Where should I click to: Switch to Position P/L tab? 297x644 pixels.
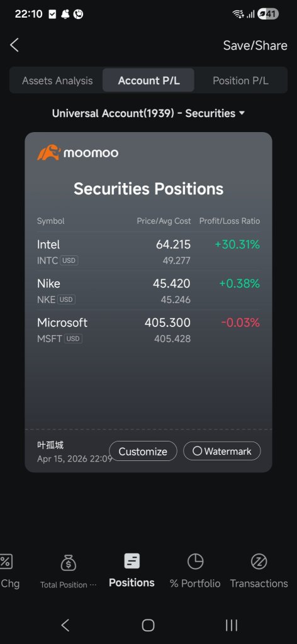point(241,80)
